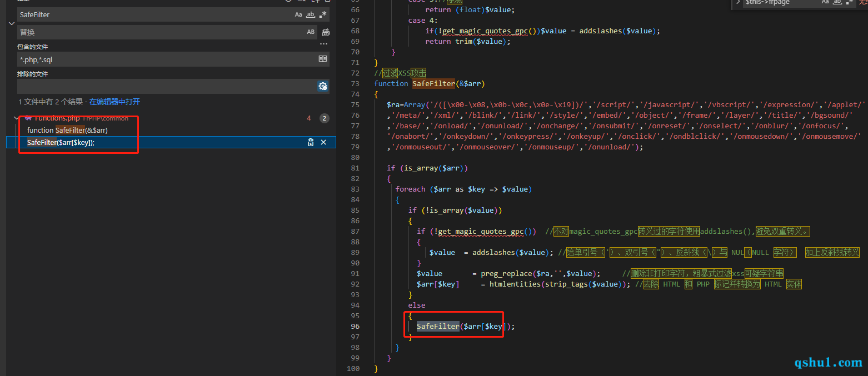This screenshot has height=376, width=868.
Task: Click the 排除的文件 label
Action: coord(32,74)
